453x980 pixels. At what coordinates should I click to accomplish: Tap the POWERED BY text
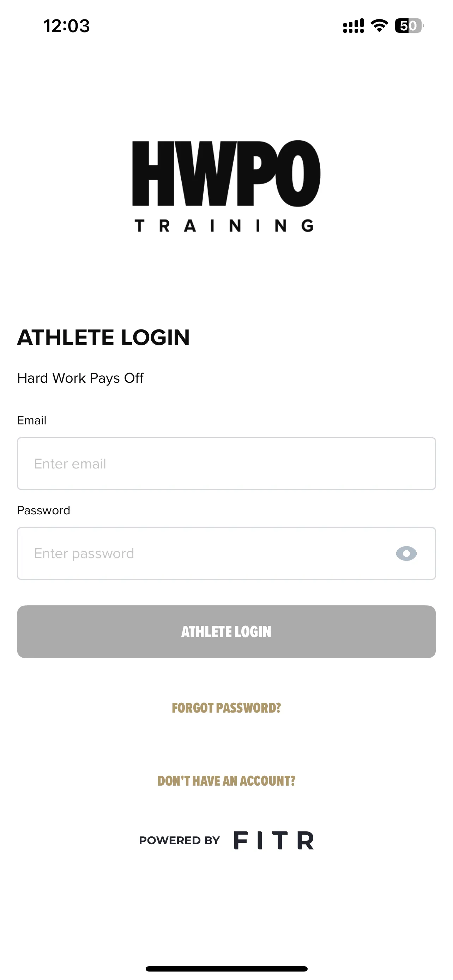(x=180, y=840)
